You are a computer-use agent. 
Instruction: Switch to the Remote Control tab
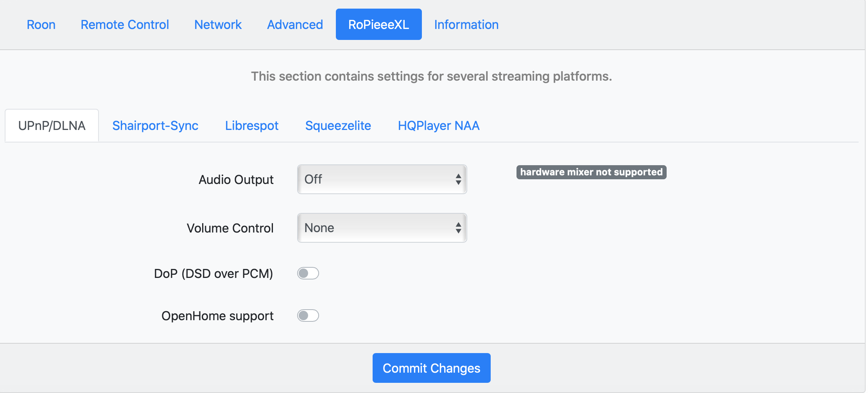click(125, 25)
